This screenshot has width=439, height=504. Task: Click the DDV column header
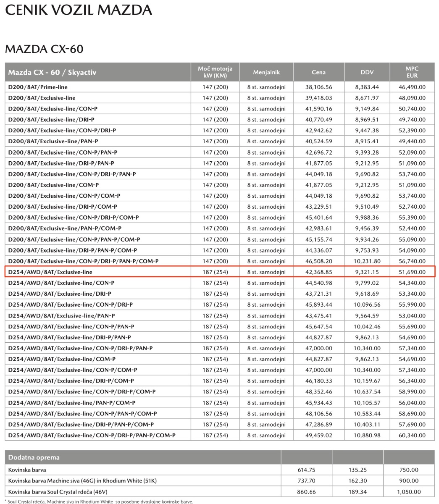pyautogui.click(x=367, y=72)
